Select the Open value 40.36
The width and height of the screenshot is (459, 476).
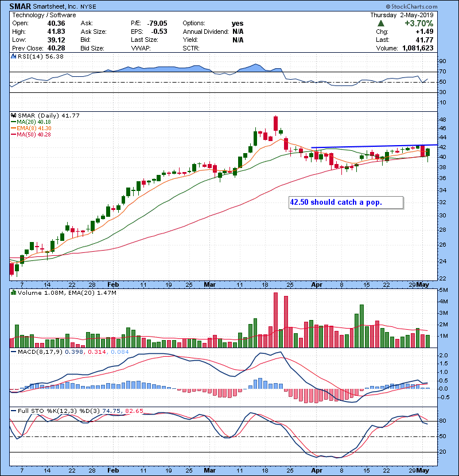click(x=56, y=24)
